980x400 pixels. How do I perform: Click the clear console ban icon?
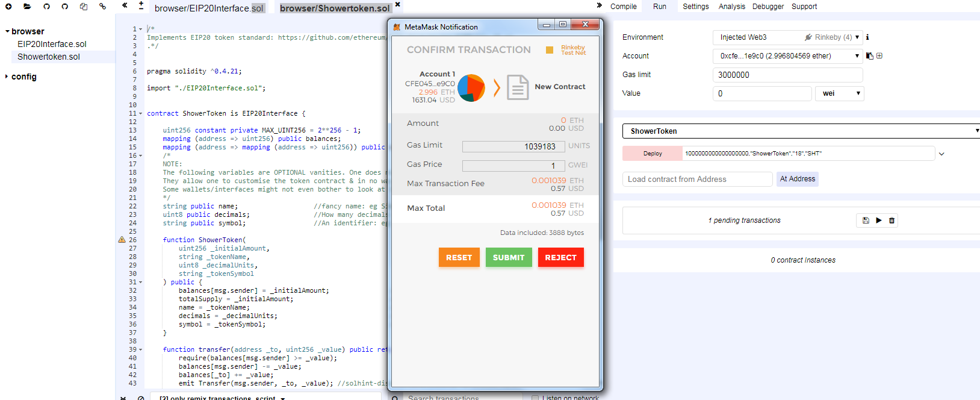click(x=141, y=398)
